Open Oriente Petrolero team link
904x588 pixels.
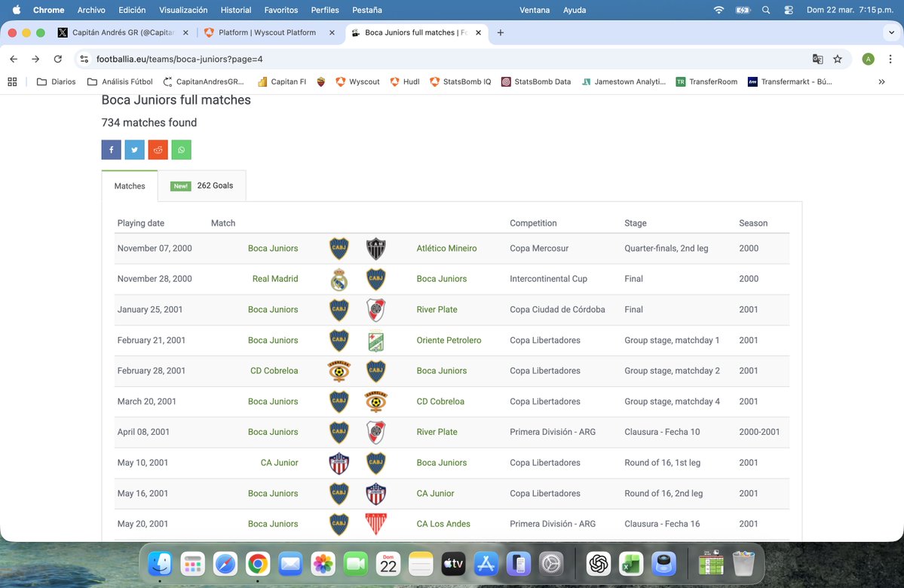pos(449,341)
